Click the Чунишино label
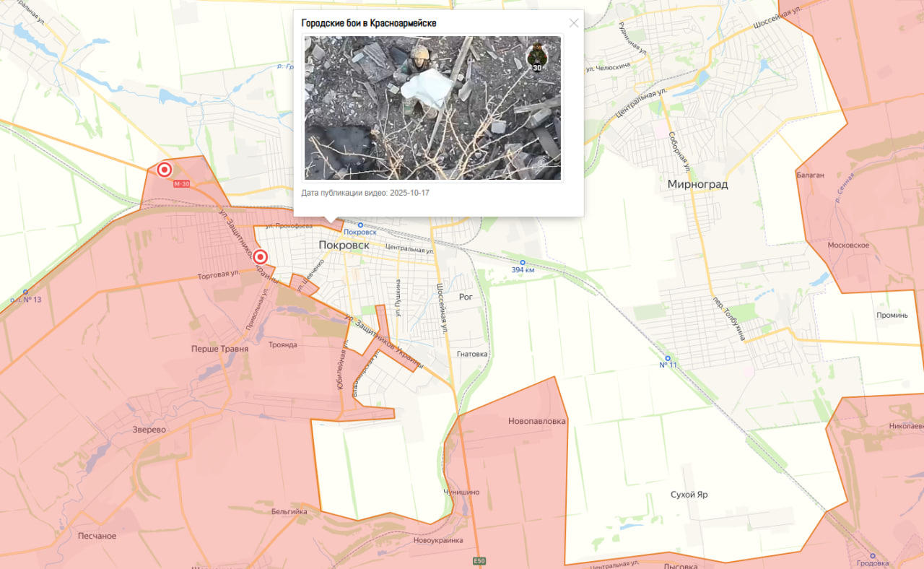924x569 pixels. (461, 492)
